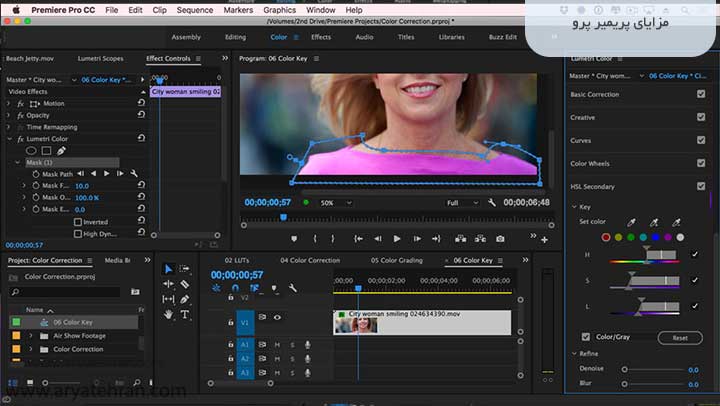Select the Type tool
The height and width of the screenshot is (406, 720).
point(185,314)
